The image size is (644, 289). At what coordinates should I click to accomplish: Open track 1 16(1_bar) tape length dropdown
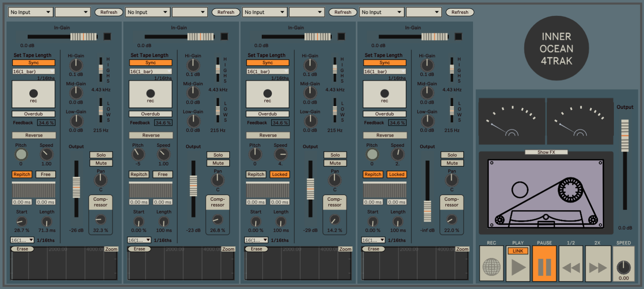33,72
